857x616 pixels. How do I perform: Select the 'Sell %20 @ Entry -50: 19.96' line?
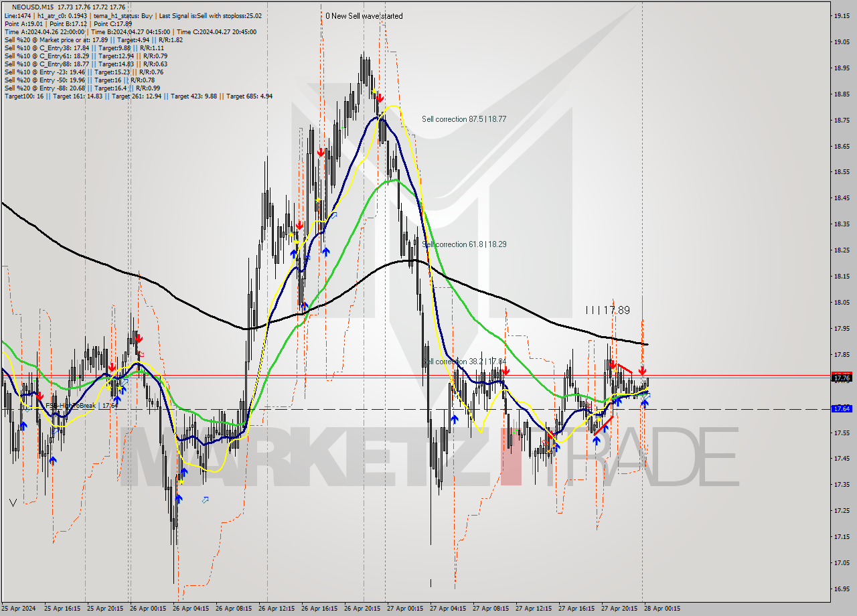80,80
